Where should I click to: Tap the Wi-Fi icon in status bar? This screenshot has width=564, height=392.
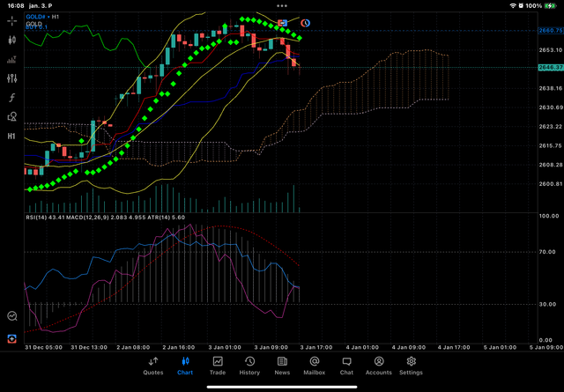(513, 6)
